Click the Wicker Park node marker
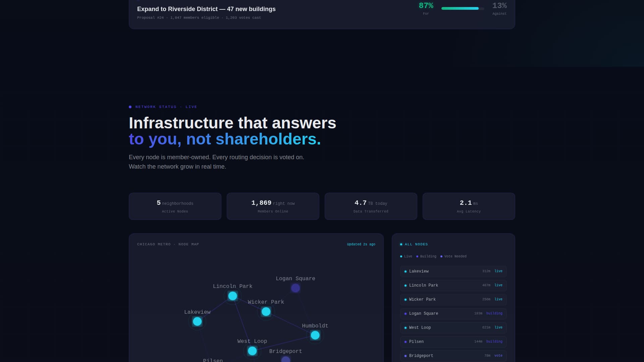This screenshot has height=362, width=644. click(x=266, y=311)
